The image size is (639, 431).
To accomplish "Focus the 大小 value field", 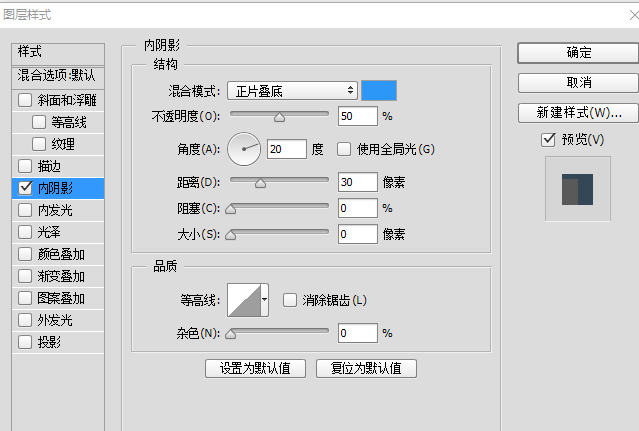I will click(357, 234).
